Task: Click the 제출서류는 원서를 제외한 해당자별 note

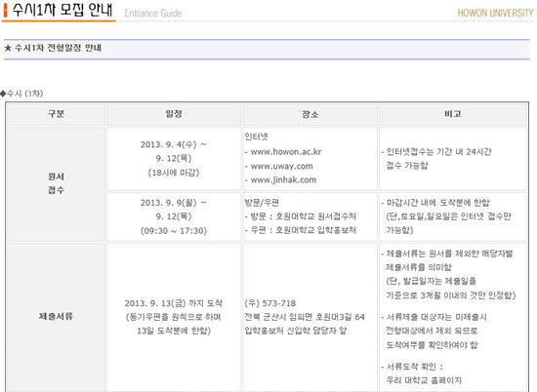Action: 449,254
